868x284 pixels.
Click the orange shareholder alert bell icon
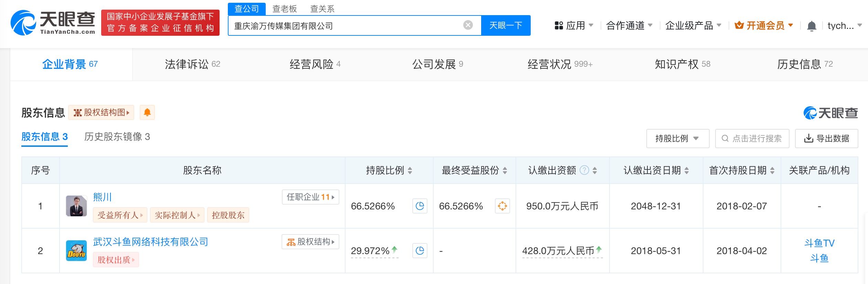(x=147, y=112)
